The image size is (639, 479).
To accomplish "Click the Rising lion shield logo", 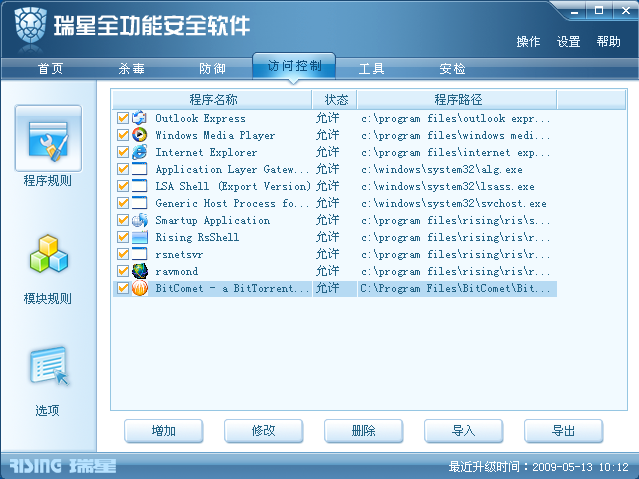I will click(x=31, y=25).
